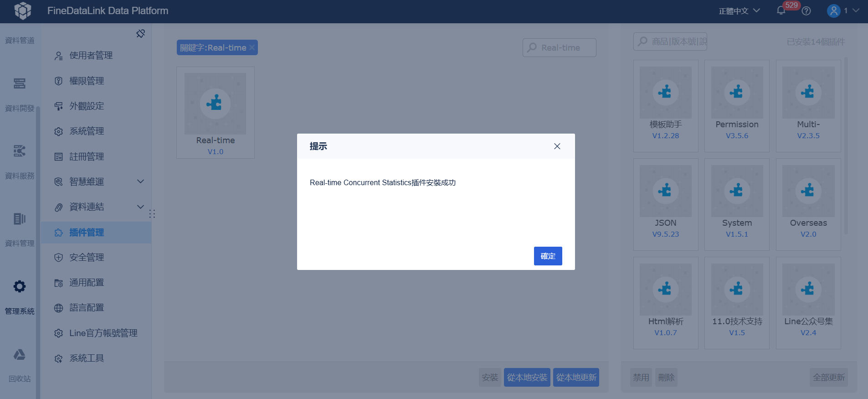The image size is (868, 399).
Task: Select the 11.0技术支持 plugin icon
Action: point(737,290)
